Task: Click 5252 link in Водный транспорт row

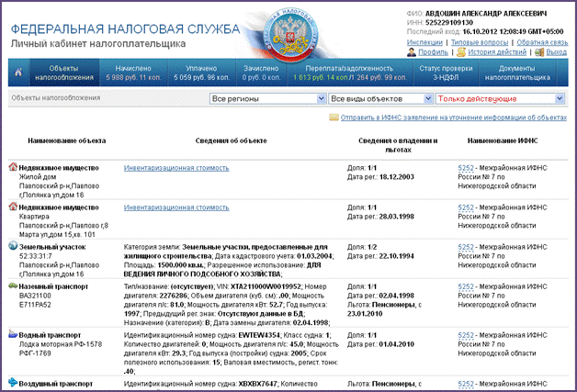Action: point(466,335)
